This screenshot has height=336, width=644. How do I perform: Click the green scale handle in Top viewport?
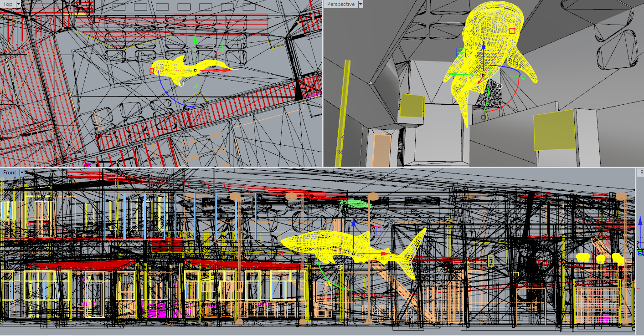[x=195, y=85]
